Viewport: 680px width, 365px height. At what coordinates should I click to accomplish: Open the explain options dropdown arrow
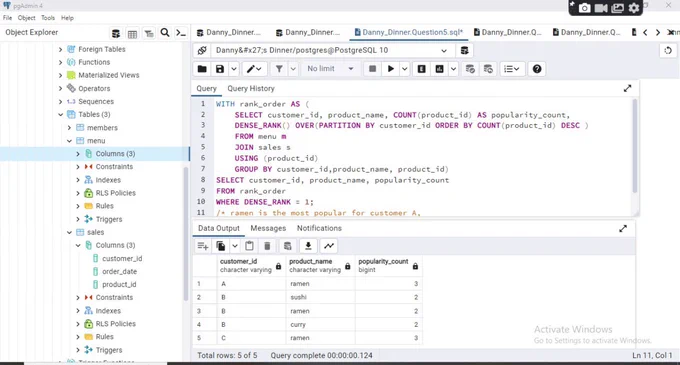coord(453,69)
